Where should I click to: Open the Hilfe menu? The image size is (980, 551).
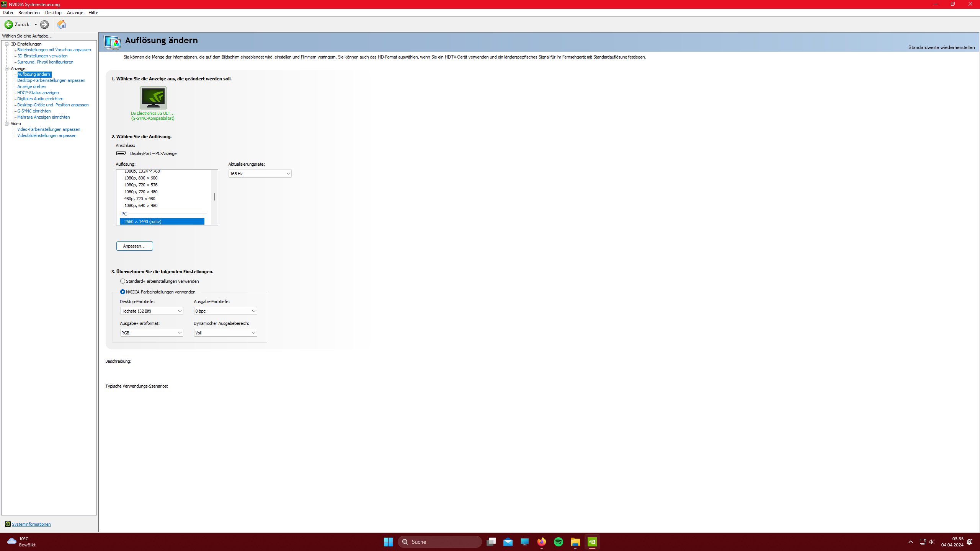point(93,13)
